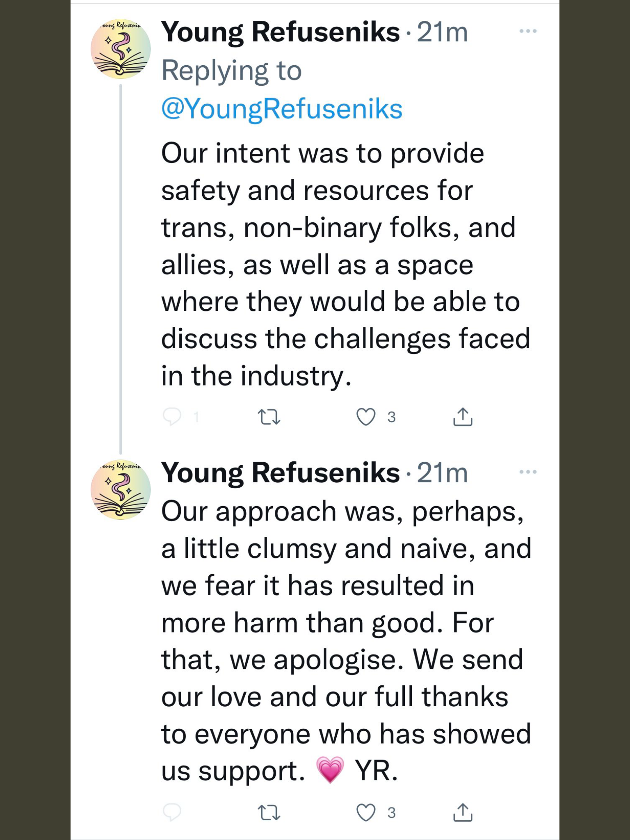Image resolution: width=630 pixels, height=840 pixels.
Task: Open Young Refuseniks name on second tweet
Action: pyautogui.click(x=281, y=473)
